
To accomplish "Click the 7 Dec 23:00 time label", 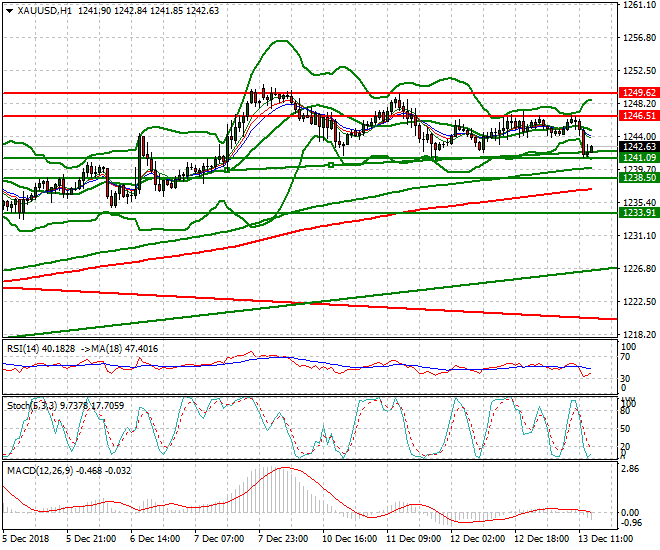I will point(283,539).
